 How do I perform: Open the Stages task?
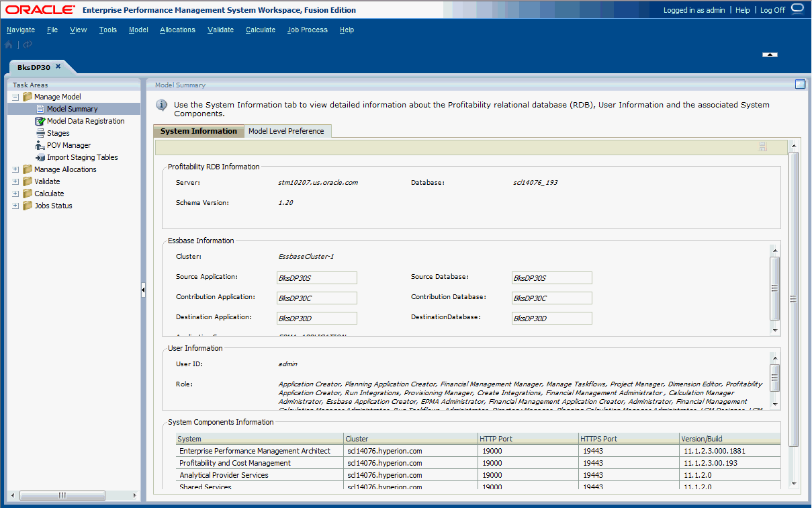click(x=58, y=133)
